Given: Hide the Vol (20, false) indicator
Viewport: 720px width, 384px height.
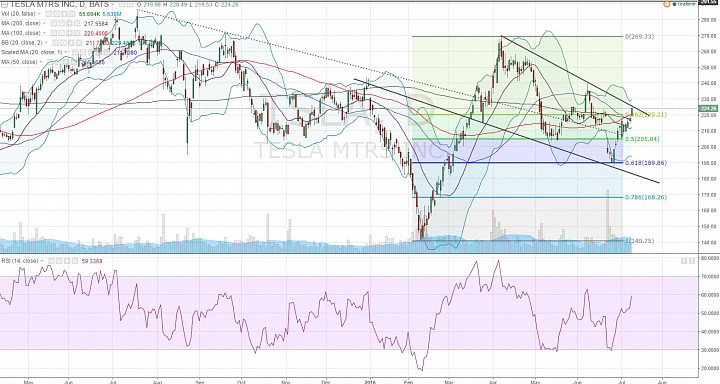Looking at the screenshot, I should [48, 14].
